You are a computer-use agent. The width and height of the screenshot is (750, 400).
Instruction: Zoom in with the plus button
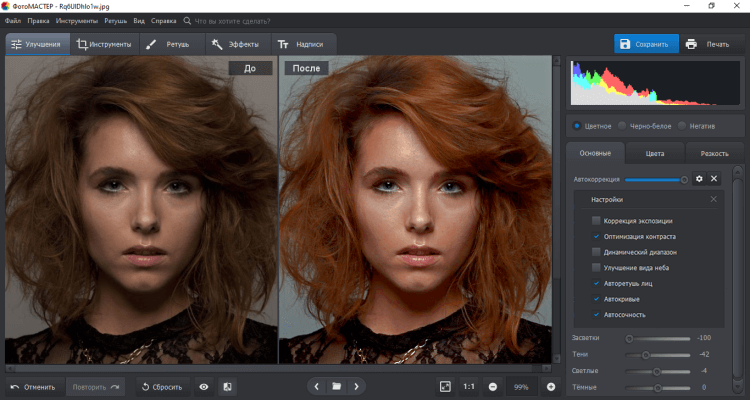[x=550, y=386]
